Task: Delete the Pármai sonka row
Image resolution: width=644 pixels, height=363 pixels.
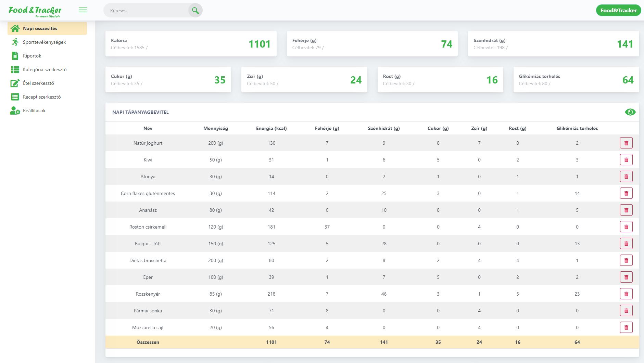Action: click(x=626, y=311)
